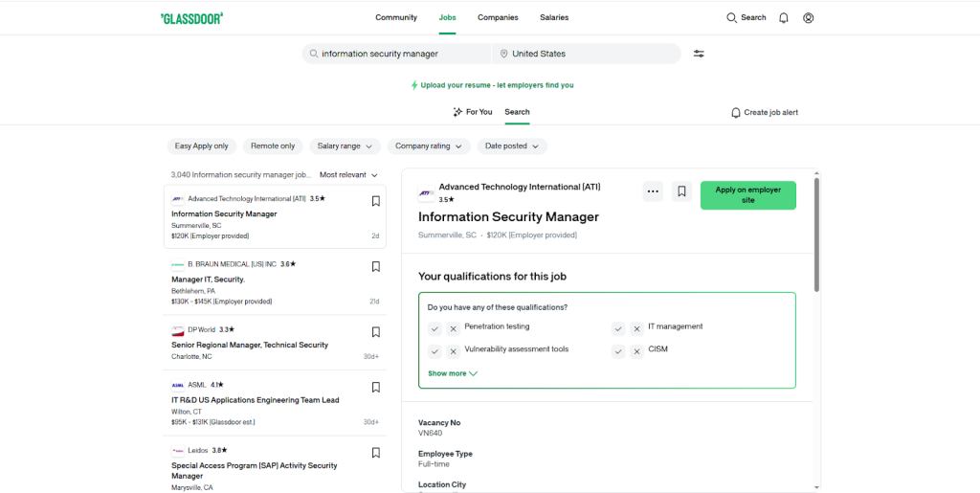Click the search field magnifier icon
Viewport: 980px width, 493px height.
pos(314,54)
